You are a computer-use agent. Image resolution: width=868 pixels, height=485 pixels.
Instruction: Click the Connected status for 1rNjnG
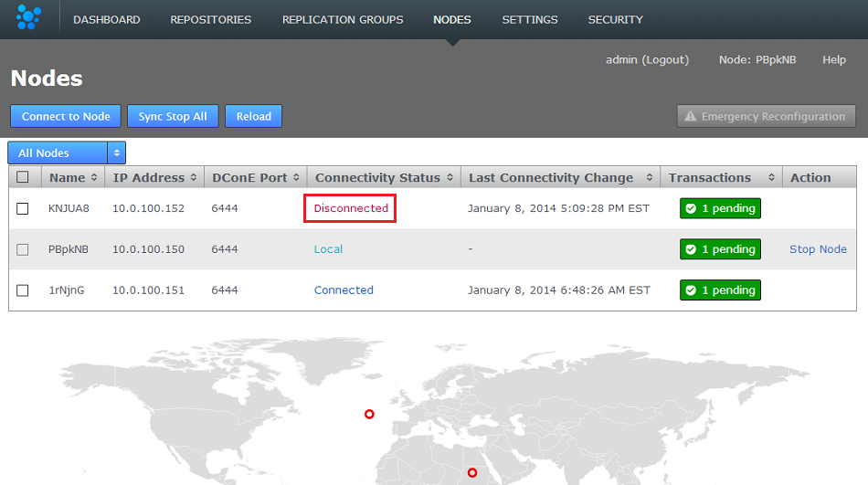(x=344, y=290)
